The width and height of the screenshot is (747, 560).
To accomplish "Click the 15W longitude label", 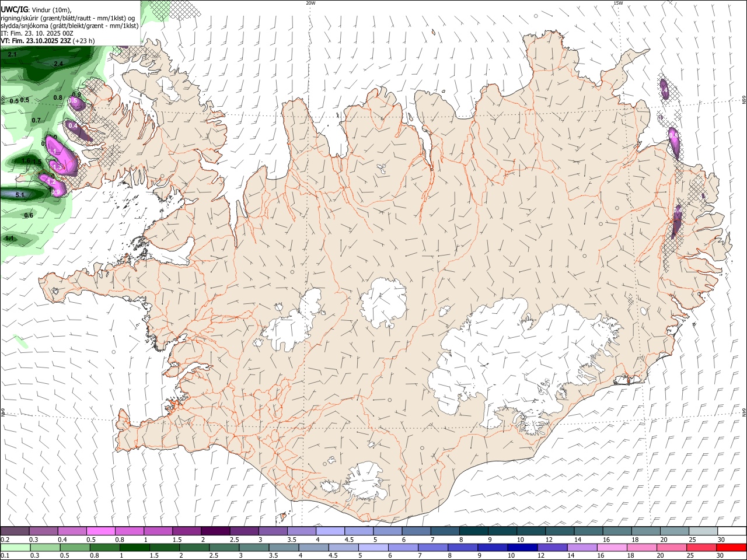I will 618,3.
